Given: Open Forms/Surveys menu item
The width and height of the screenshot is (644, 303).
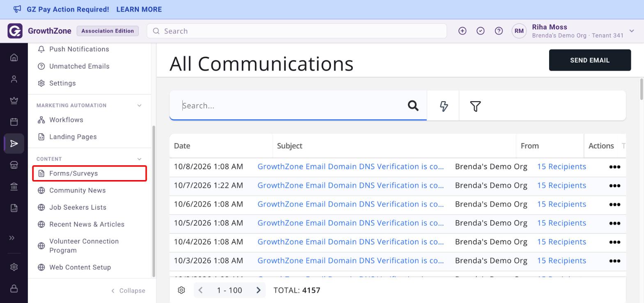Looking at the screenshot, I should click(x=90, y=173).
